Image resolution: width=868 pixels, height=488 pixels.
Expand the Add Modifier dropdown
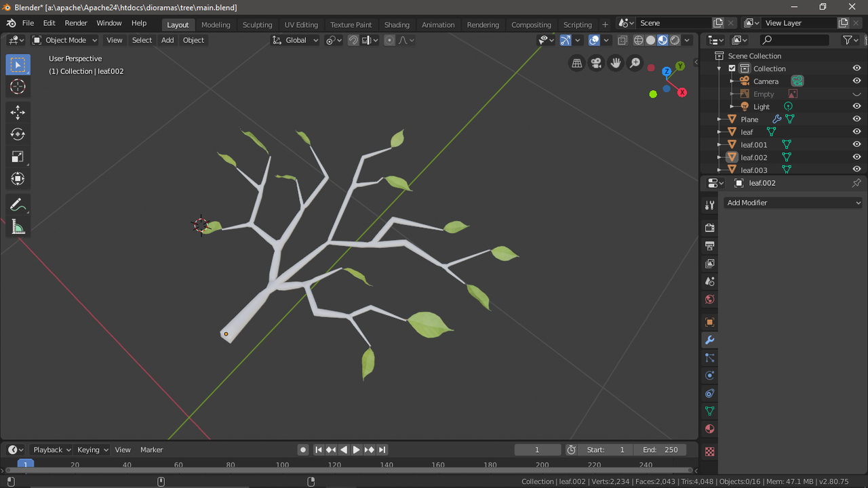(792, 202)
